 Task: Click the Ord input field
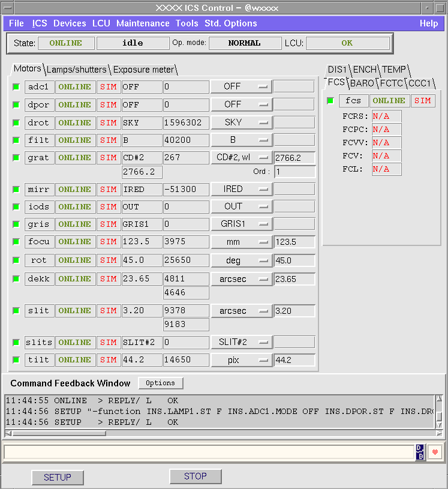[x=295, y=172]
